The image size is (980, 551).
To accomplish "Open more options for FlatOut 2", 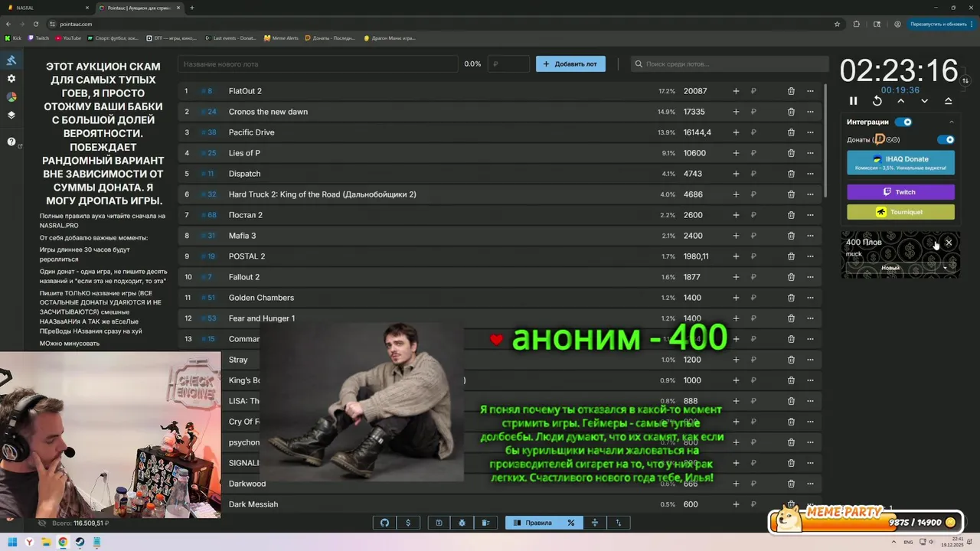I will coord(810,91).
